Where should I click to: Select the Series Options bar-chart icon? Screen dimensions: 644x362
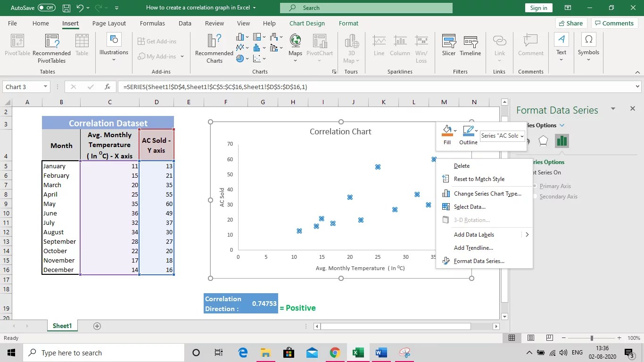click(x=561, y=141)
